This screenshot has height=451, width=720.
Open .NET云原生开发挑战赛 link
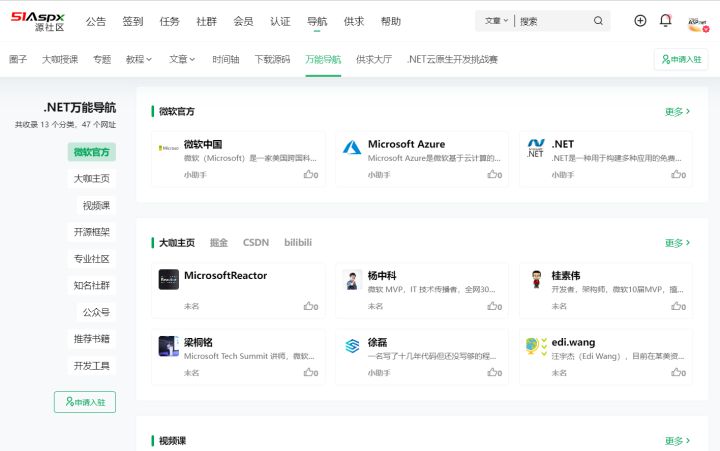tap(452, 59)
